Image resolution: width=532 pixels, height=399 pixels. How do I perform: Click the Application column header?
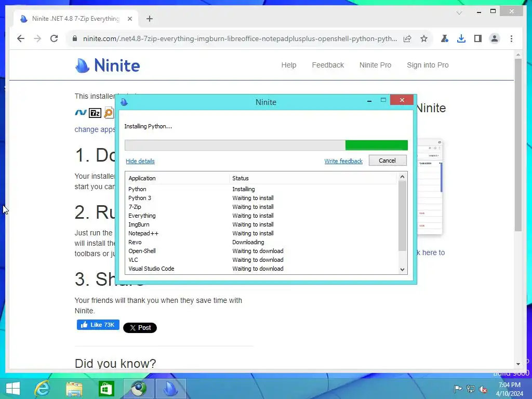(177, 178)
